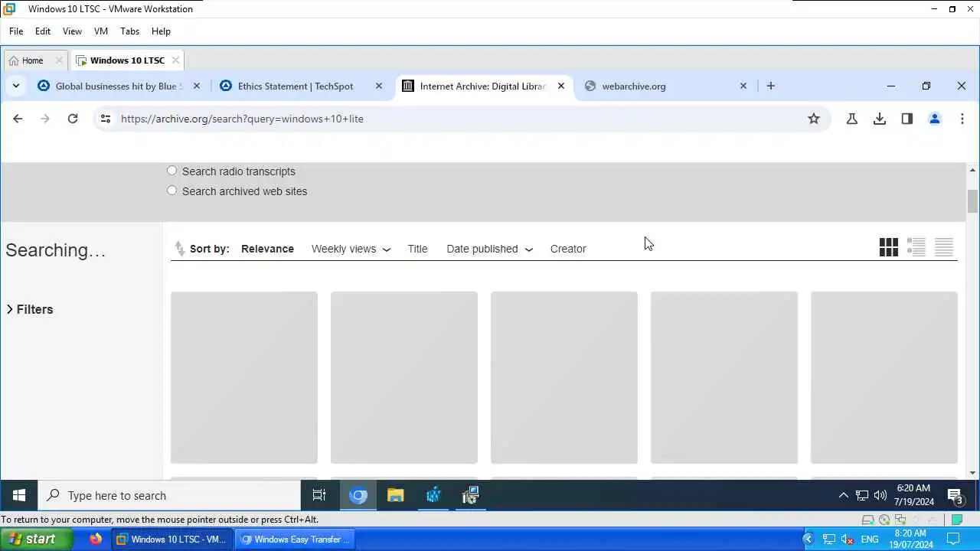Select Search radio transcripts option
Image resolution: width=980 pixels, height=551 pixels.
[x=172, y=171]
